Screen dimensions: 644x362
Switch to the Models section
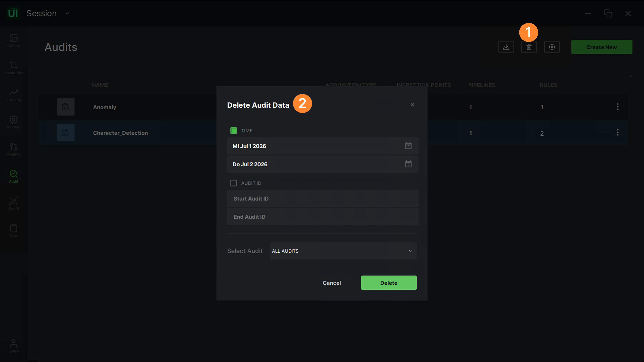tap(13, 122)
